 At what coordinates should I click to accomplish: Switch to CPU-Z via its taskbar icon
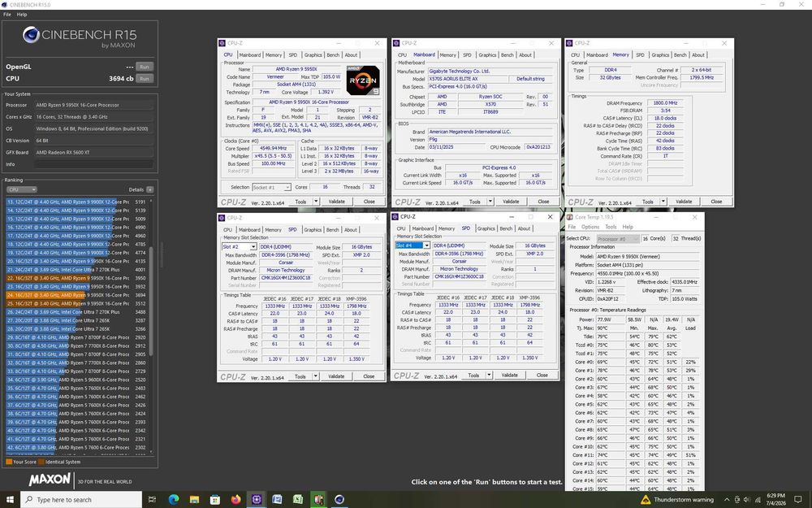tap(257, 499)
